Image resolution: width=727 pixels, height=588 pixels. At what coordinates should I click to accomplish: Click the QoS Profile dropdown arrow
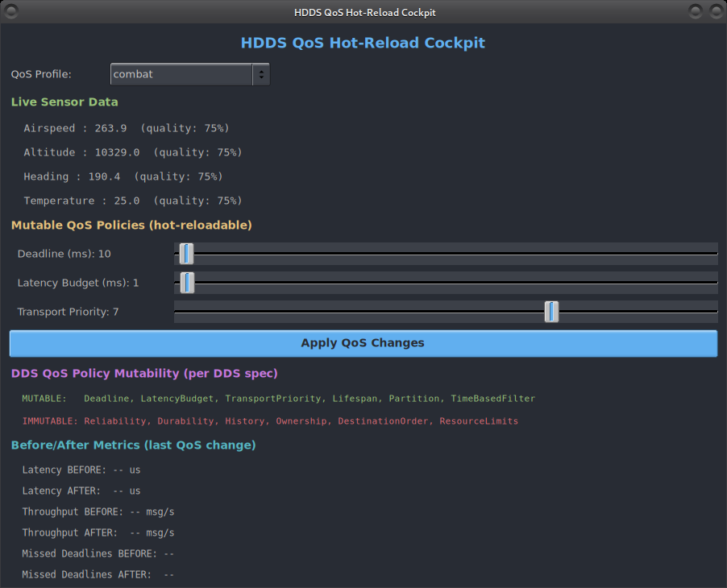pyautogui.click(x=260, y=74)
